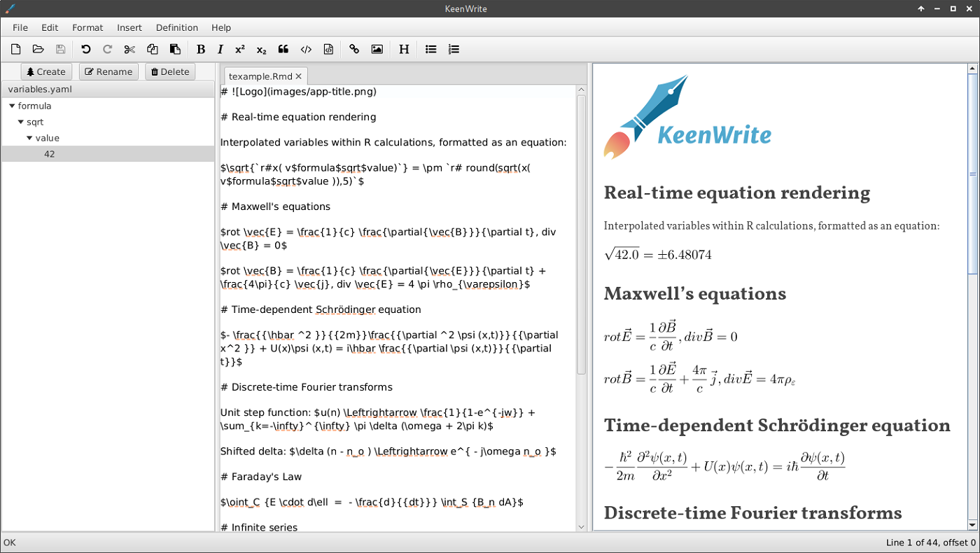The height and width of the screenshot is (553, 980).
Task: Insert inline code markup
Action: (x=306, y=49)
